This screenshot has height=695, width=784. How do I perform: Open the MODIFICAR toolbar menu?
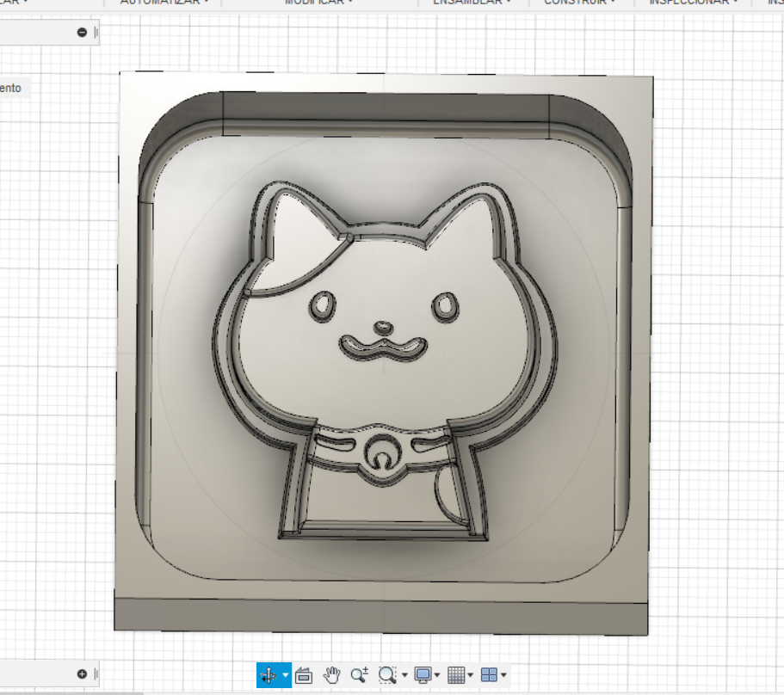pos(319,3)
